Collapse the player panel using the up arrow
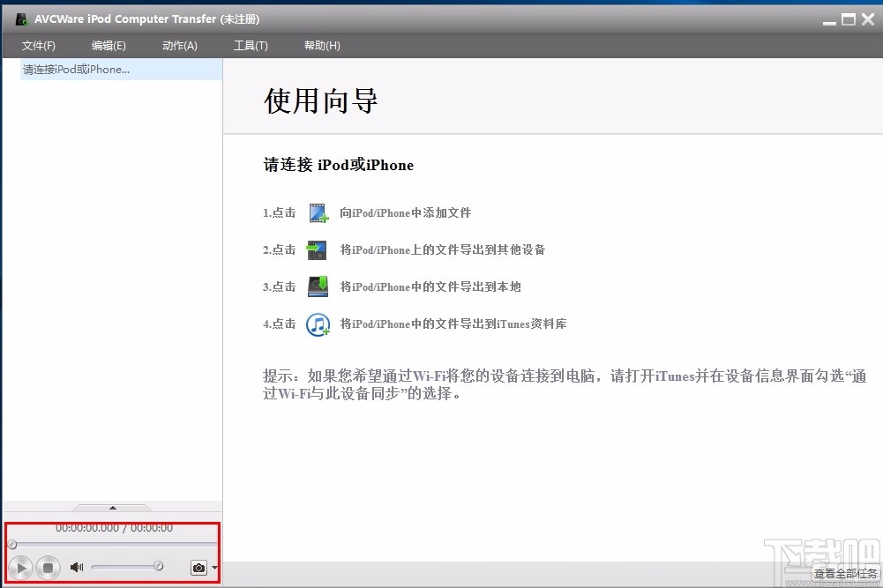Screen dimensions: 883x588 click(112, 507)
